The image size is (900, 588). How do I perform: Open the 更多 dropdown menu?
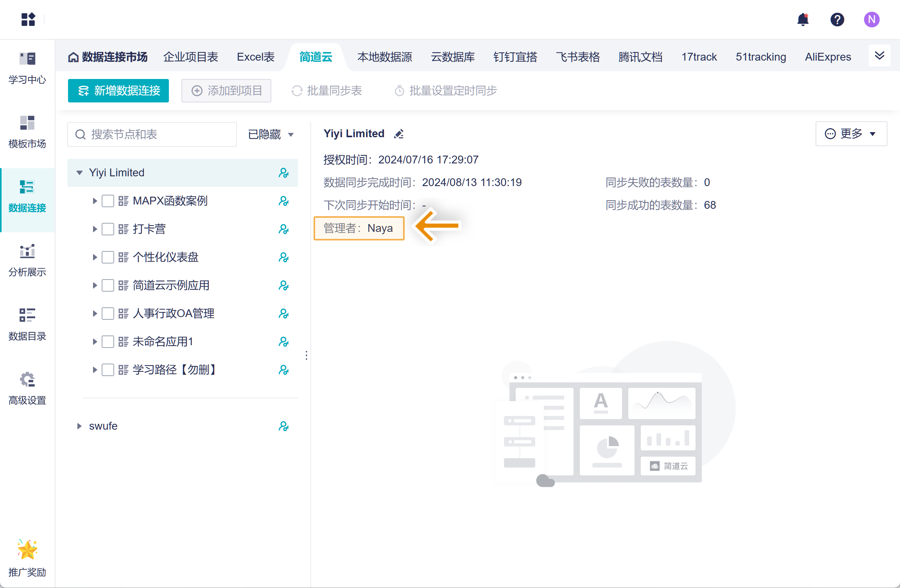(851, 134)
